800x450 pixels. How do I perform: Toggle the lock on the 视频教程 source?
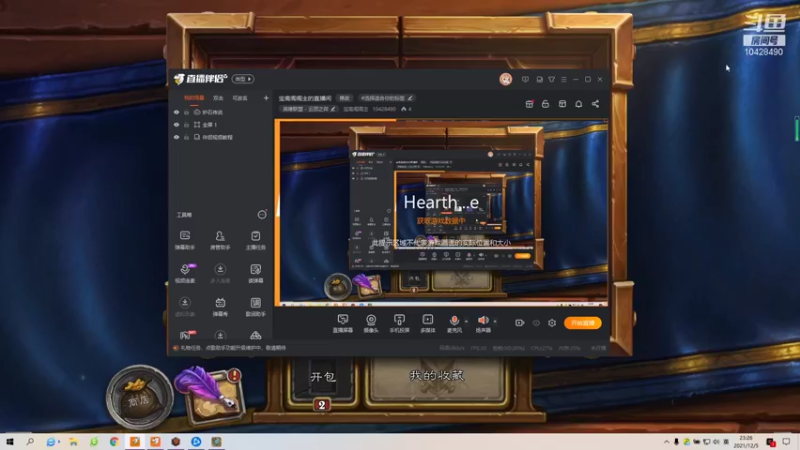click(x=187, y=137)
